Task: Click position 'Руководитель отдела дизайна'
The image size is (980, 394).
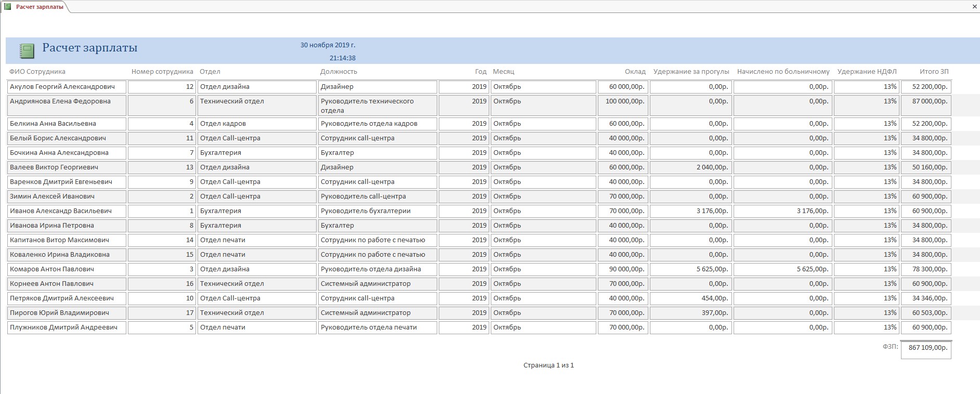Action: point(377,269)
